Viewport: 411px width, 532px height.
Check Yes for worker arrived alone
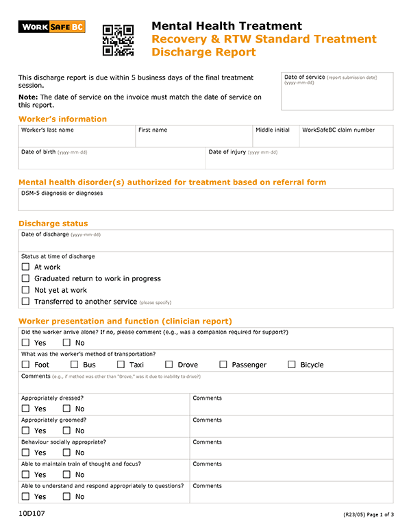click(25, 342)
